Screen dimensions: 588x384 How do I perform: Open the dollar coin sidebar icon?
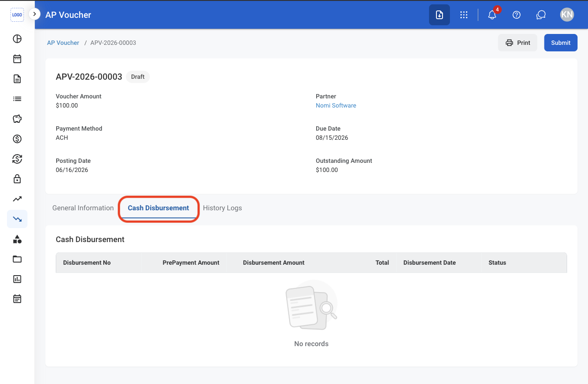pos(17,139)
